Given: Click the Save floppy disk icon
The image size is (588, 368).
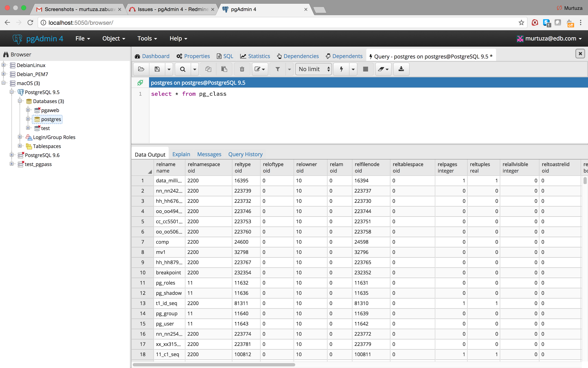Looking at the screenshot, I should click(x=157, y=69).
